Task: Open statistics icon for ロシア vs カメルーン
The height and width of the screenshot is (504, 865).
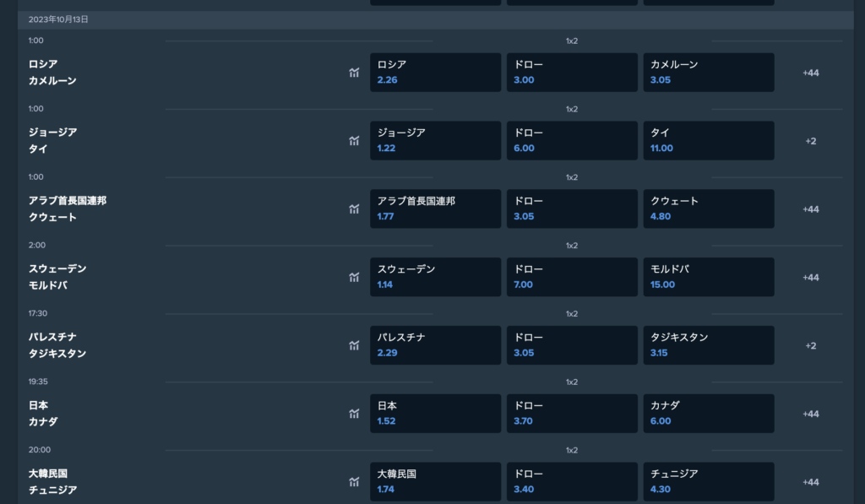Action: [354, 73]
